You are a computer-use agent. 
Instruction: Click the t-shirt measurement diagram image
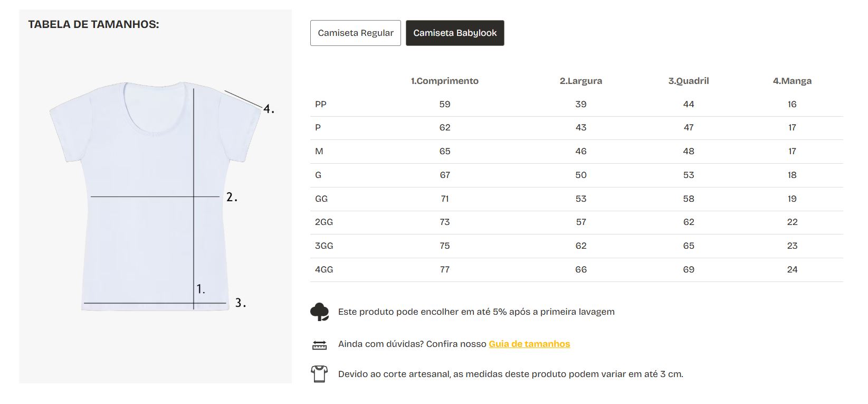[x=155, y=195]
